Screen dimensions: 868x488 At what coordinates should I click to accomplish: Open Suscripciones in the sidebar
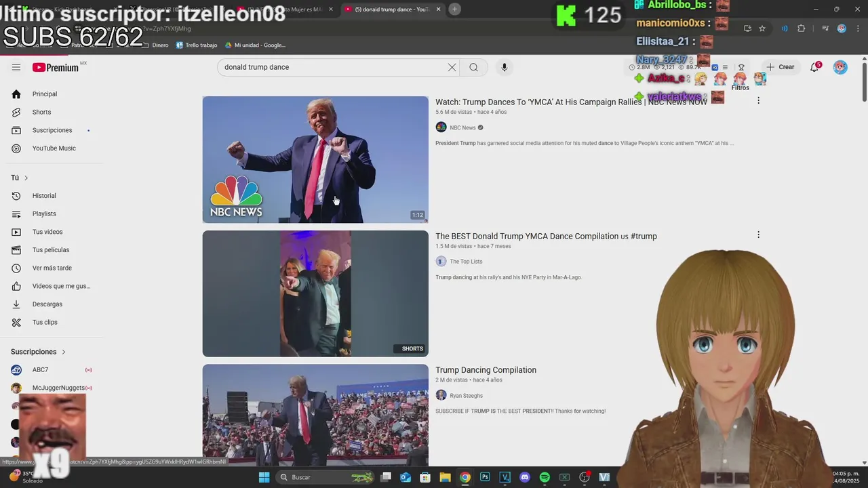(52, 130)
